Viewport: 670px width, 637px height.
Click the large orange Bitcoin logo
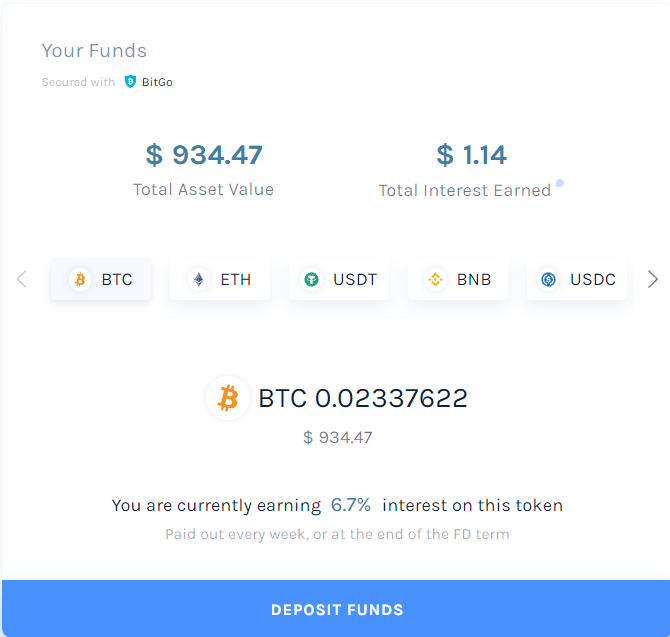[x=228, y=399]
